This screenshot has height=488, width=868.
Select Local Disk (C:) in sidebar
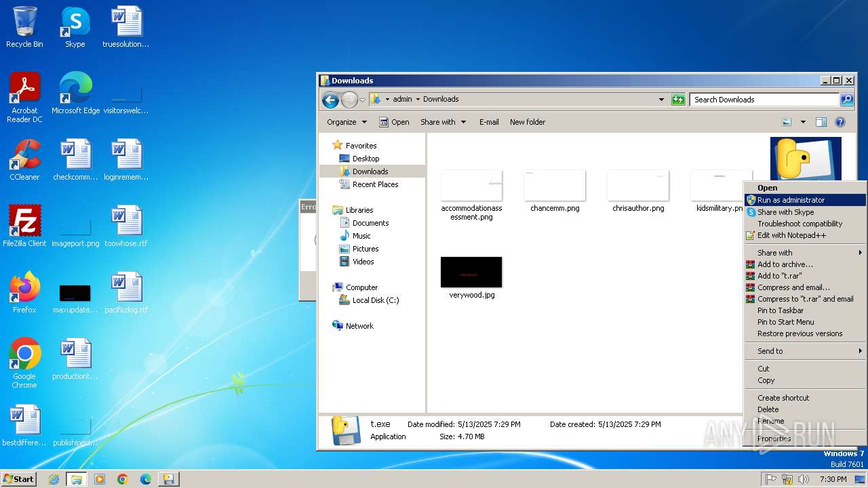375,300
